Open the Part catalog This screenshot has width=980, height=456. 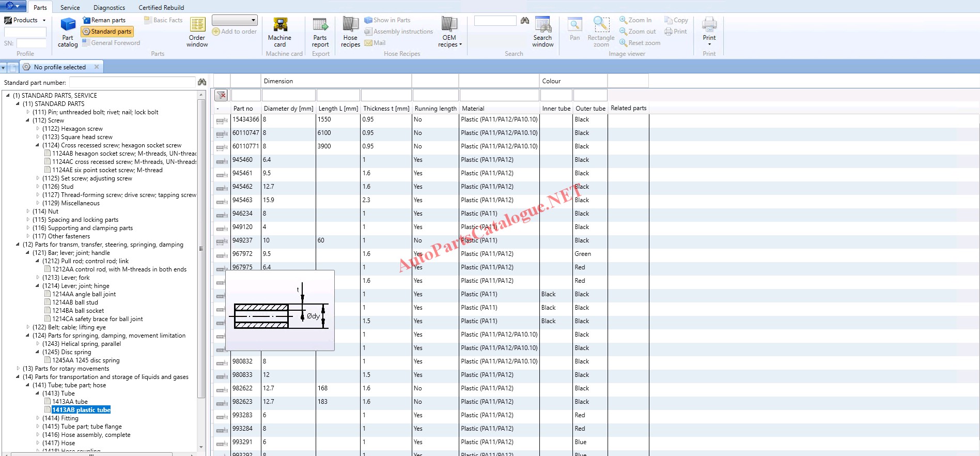(68, 32)
